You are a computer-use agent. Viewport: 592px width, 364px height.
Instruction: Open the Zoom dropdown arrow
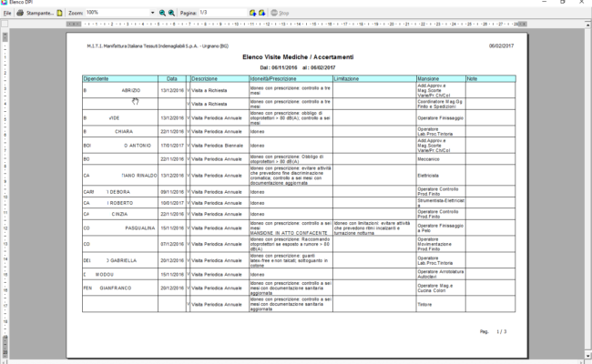click(x=152, y=13)
